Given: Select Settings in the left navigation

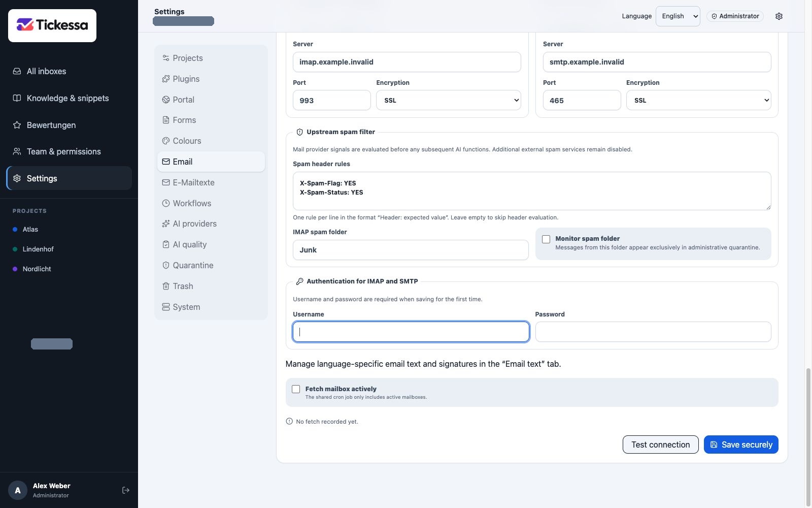Looking at the screenshot, I should 69,178.
